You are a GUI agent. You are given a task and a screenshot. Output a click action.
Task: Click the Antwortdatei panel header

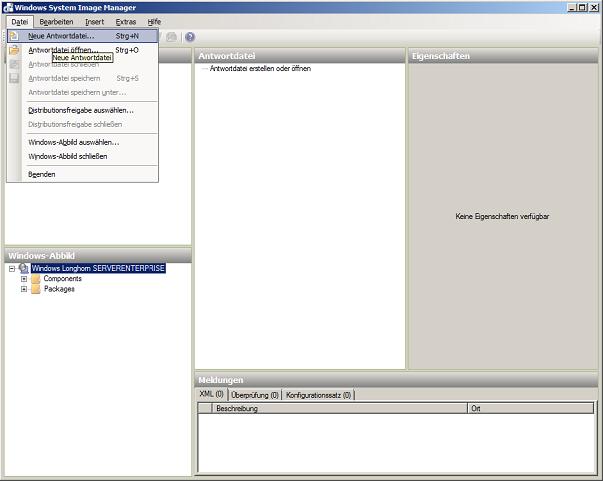(x=300, y=56)
